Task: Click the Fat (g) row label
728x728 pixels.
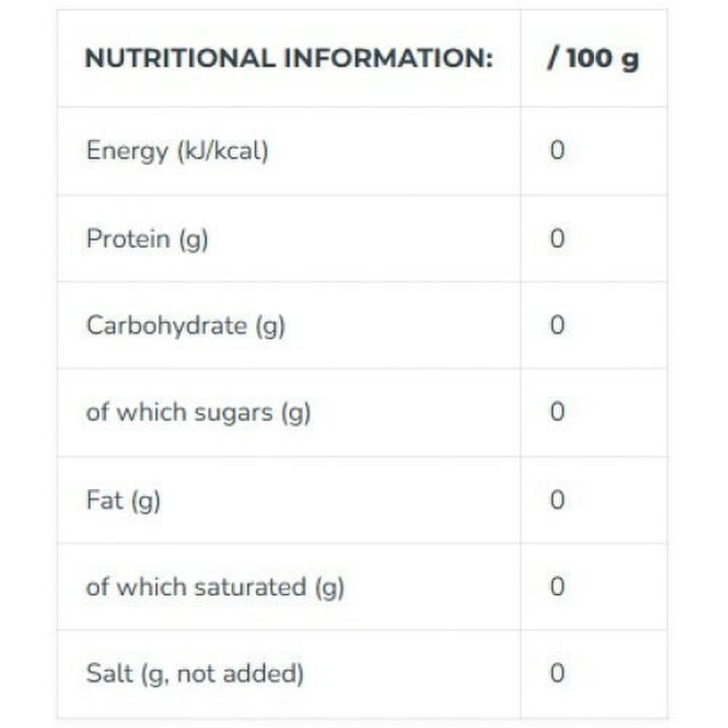Action: [123, 501]
